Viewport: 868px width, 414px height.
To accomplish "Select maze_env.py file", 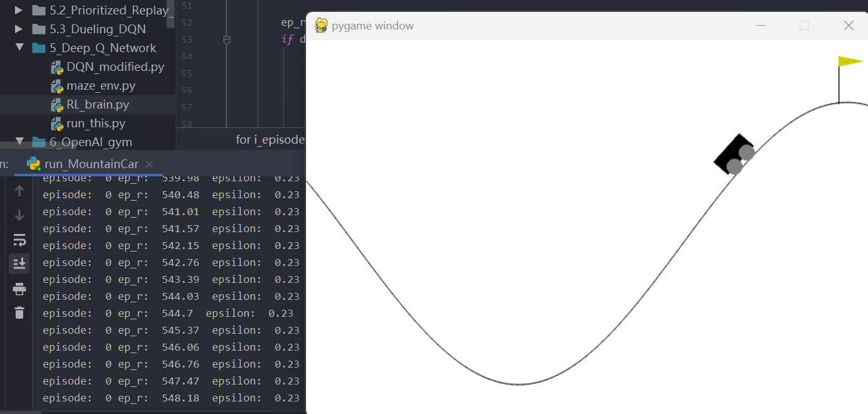I will click(x=101, y=86).
